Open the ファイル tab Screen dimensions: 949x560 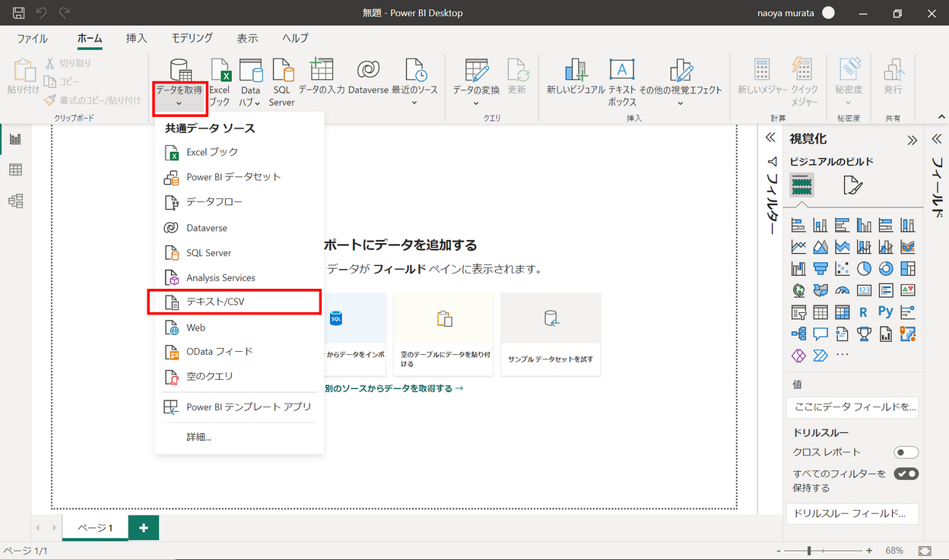pyautogui.click(x=32, y=39)
